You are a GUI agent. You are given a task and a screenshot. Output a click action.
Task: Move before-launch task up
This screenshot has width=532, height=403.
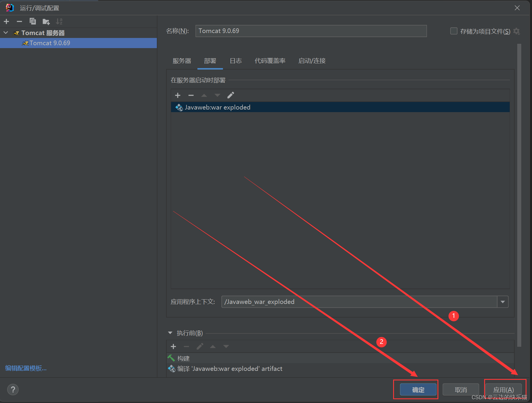pyautogui.click(x=213, y=347)
